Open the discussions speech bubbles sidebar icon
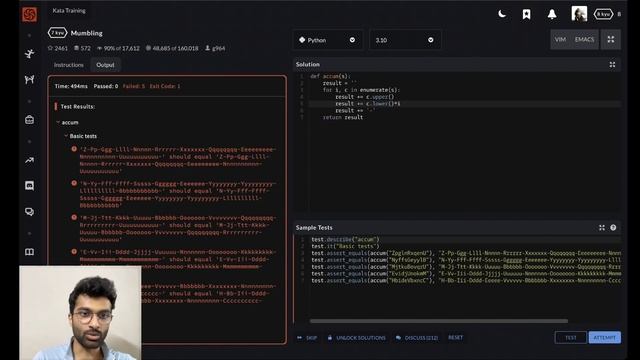640x360 pixels. coord(29,211)
